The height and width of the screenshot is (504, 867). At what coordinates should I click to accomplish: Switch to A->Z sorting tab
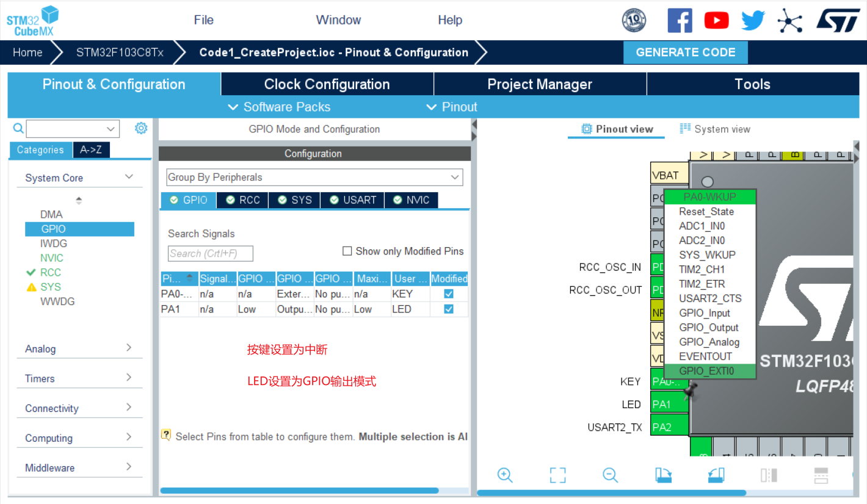[91, 149]
